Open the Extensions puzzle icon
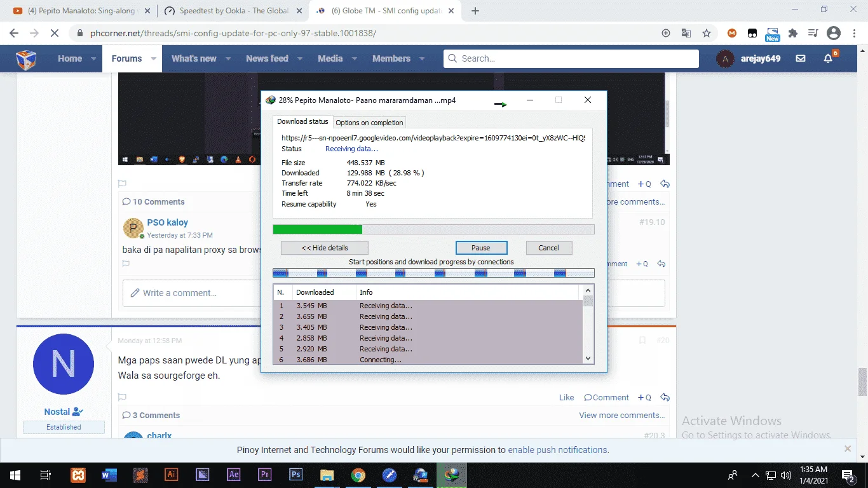 click(793, 33)
